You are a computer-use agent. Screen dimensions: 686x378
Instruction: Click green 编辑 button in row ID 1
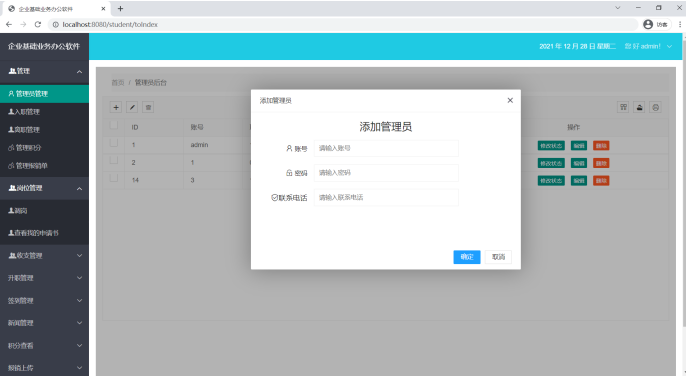click(579, 146)
